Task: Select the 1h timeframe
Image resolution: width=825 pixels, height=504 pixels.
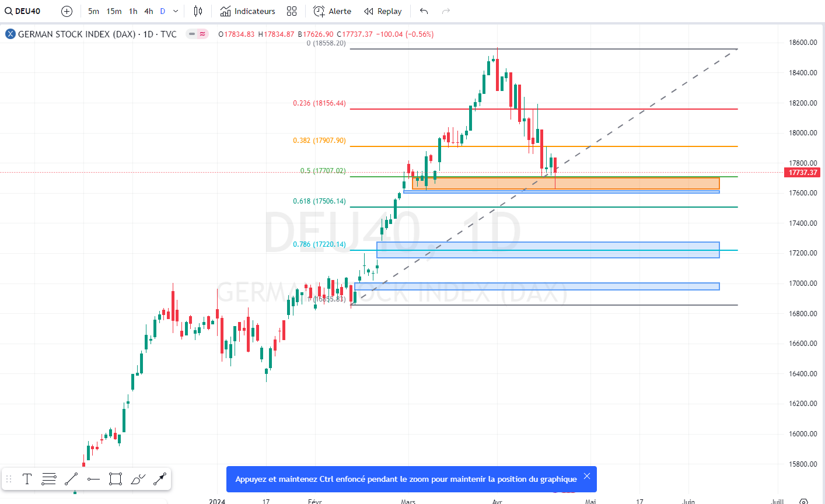Action: 133,11
